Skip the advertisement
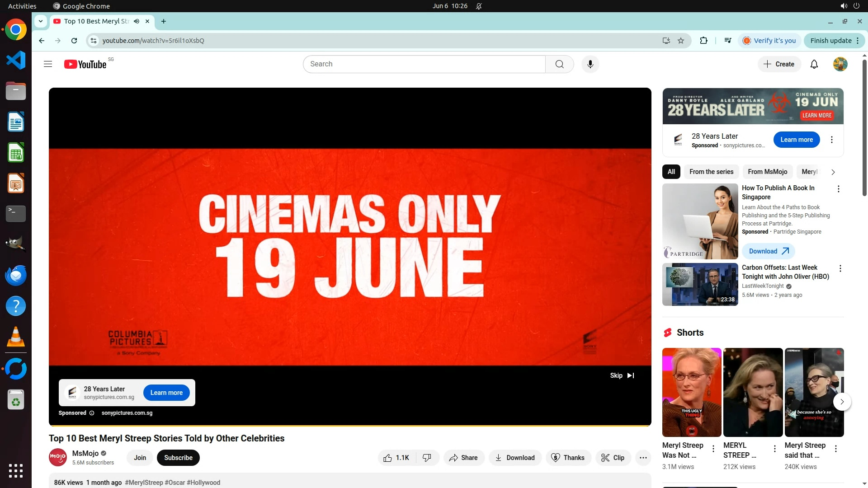Viewport: 868px width, 488px height. coord(622,375)
